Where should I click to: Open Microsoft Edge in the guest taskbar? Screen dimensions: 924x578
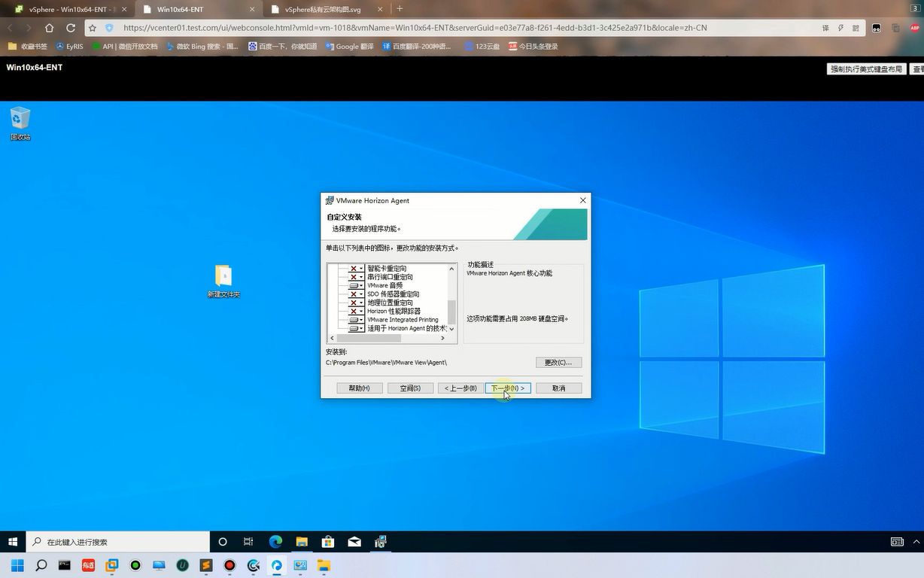[x=275, y=542]
